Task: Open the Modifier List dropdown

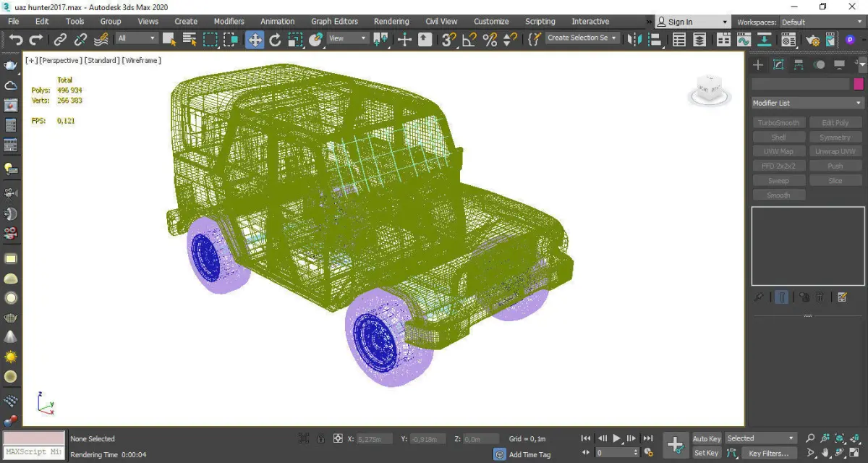Action: coord(807,103)
